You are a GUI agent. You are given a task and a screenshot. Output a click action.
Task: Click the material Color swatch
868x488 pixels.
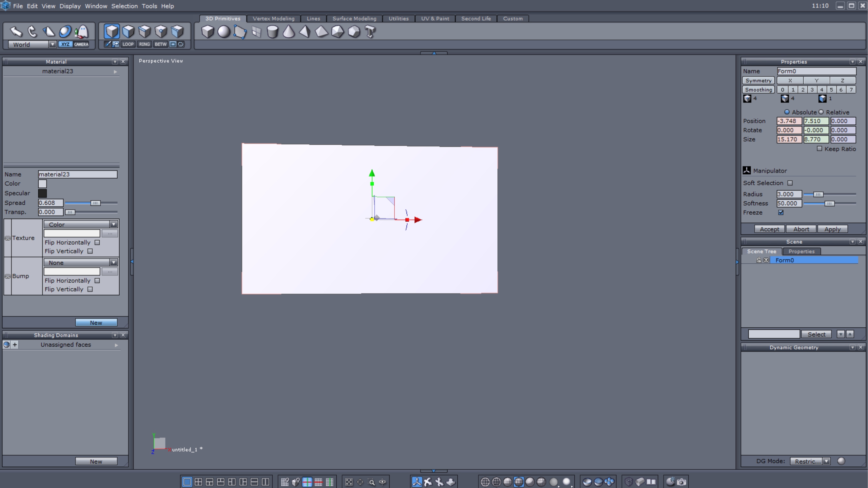[42, 184]
